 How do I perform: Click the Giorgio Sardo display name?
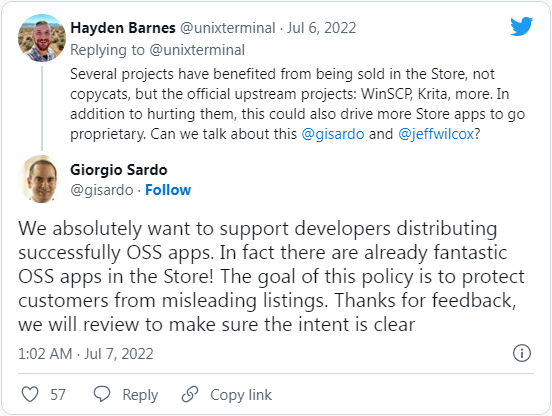point(119,170)
